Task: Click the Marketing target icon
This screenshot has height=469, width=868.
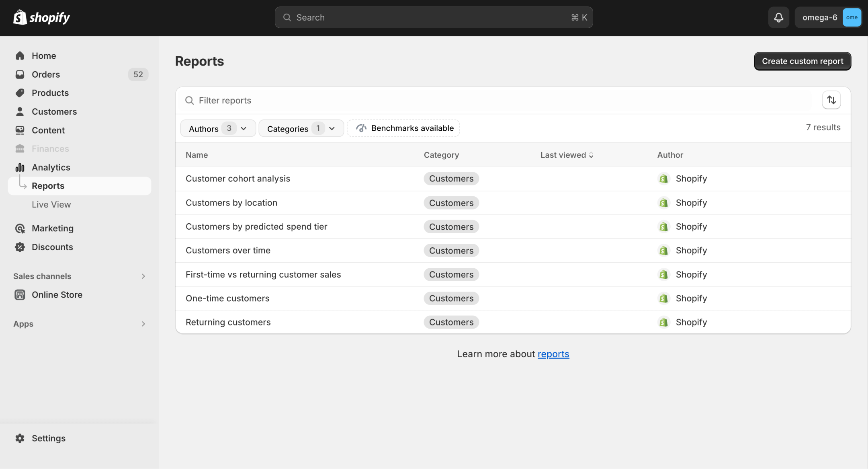Action: (20, 228)
